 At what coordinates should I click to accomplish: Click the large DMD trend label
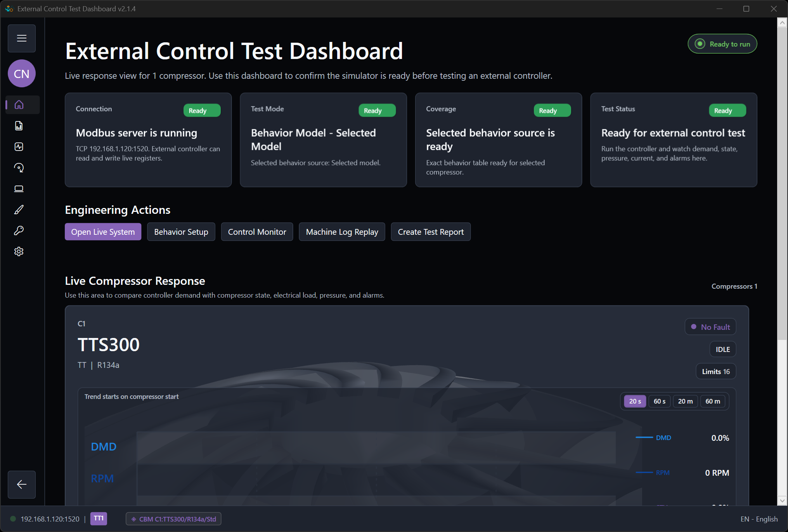pos(104,447)
